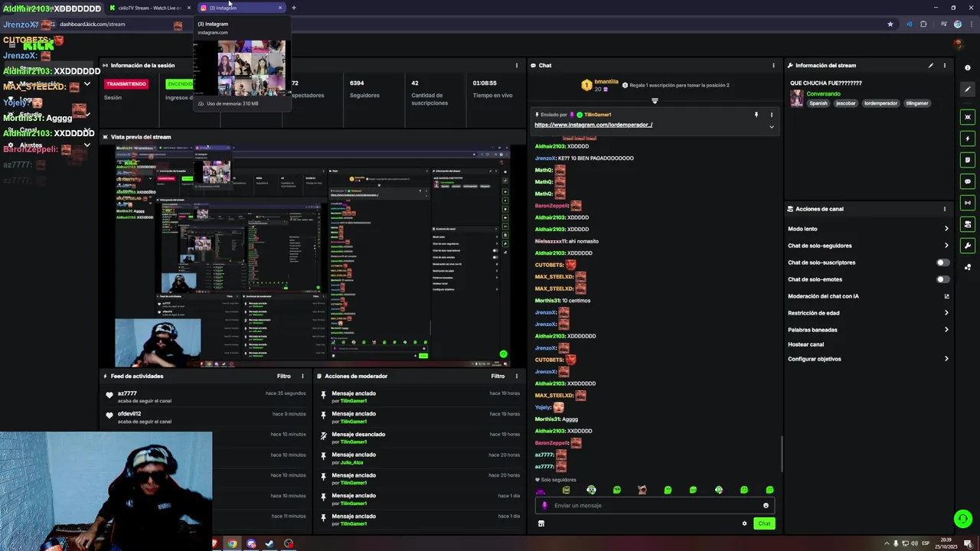Screen dimensions: 980x551
Task: Open the Acciones de canal three-dot menu
Action: tap(944, 209)
